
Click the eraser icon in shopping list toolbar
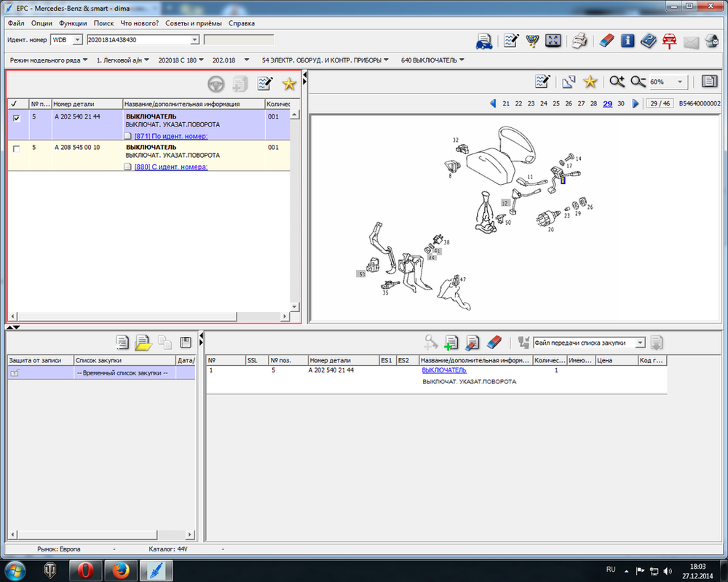click(x=494, y=343)
